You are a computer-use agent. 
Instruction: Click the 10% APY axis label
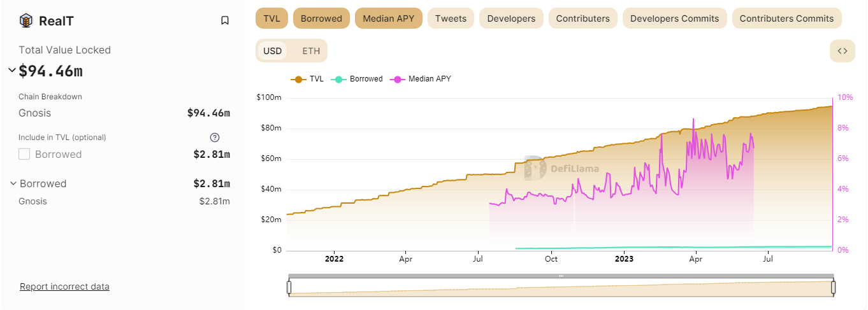[845, 97]
